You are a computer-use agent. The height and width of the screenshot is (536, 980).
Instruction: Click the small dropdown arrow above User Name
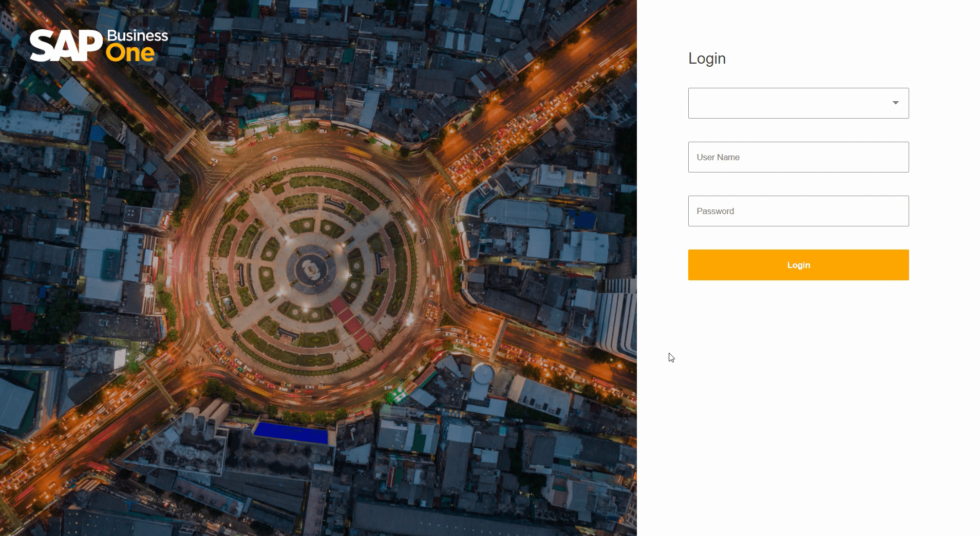tap(895, 103)
